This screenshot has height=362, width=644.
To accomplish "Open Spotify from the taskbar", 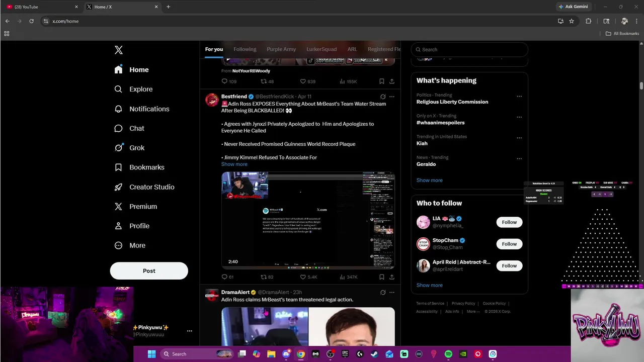I will 448,354.
